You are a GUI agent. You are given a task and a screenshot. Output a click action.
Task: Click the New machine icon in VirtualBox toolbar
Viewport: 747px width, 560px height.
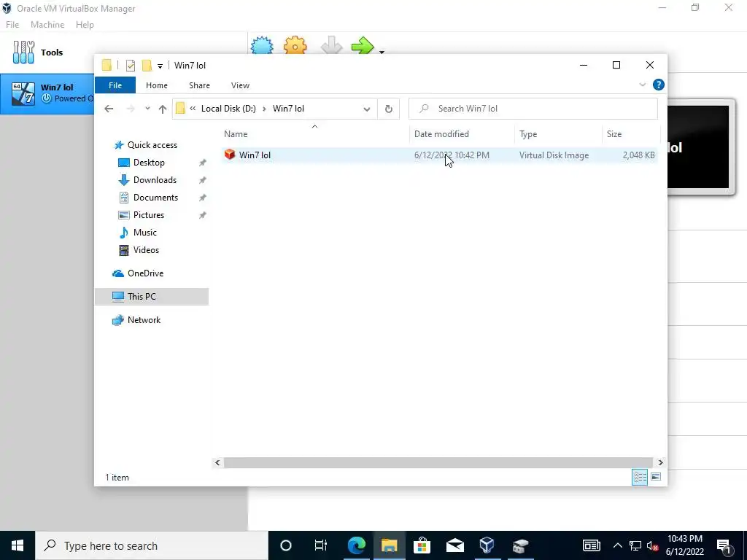pos(262,46)
